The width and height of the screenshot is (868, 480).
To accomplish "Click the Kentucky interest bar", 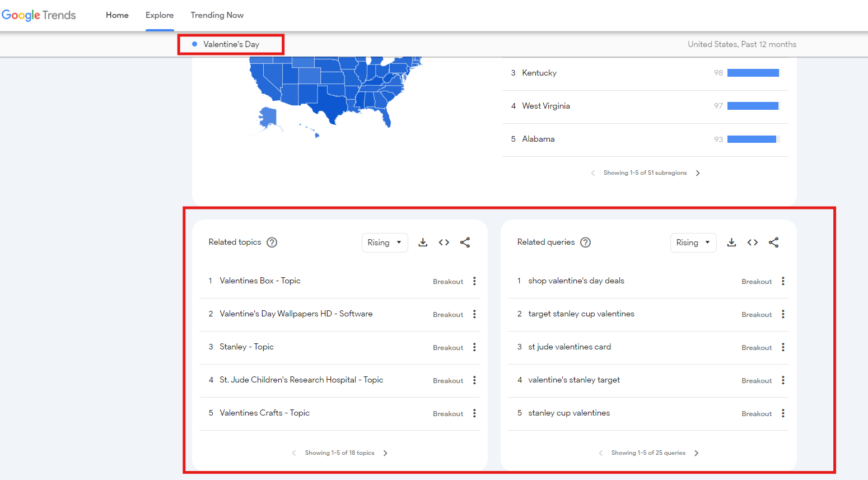I will pyautogui.click(x=753, y=73).
